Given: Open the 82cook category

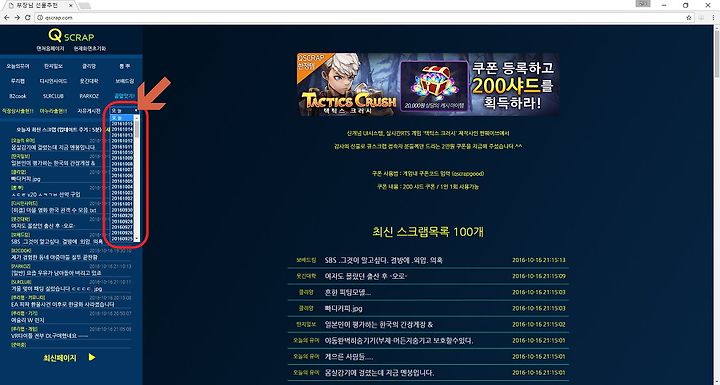Looking at the screenshot, I should click(17, 96).
